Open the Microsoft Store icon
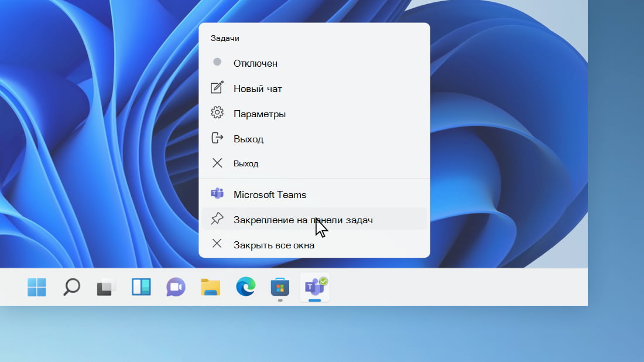This screenshot has height=362, width=644. [x=279, y=287]
